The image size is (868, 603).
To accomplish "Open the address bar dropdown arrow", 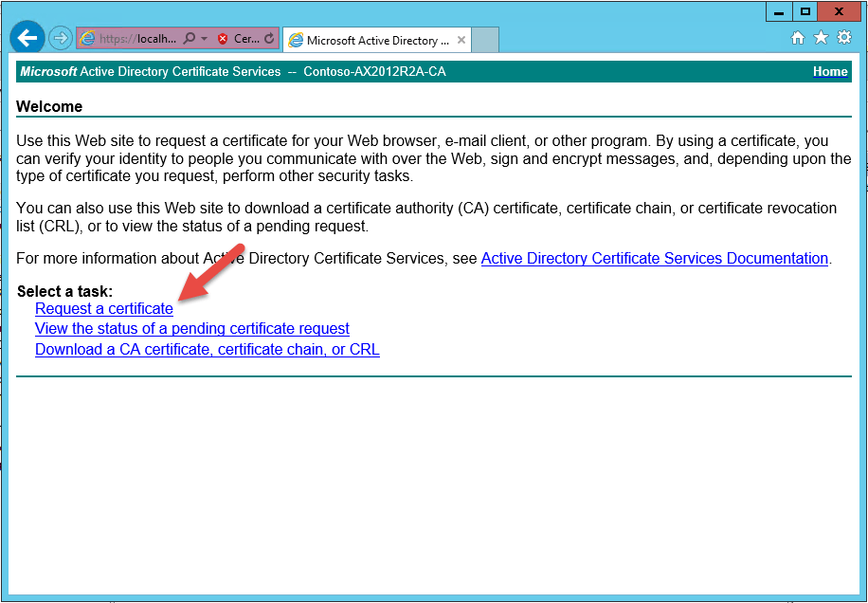I will click(205, 39).
